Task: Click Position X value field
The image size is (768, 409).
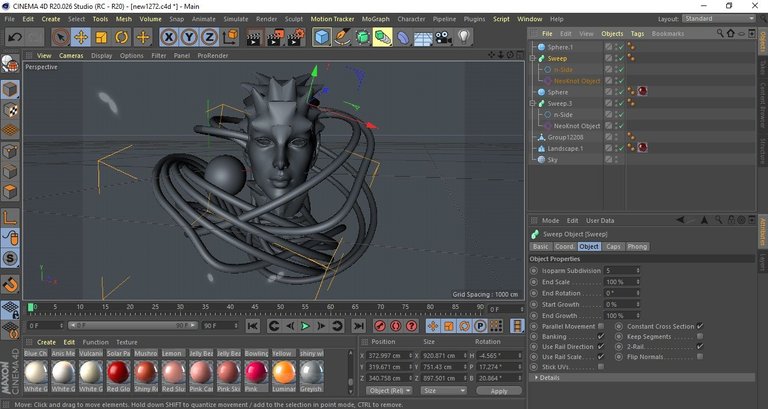Action: tap(389, 356)
